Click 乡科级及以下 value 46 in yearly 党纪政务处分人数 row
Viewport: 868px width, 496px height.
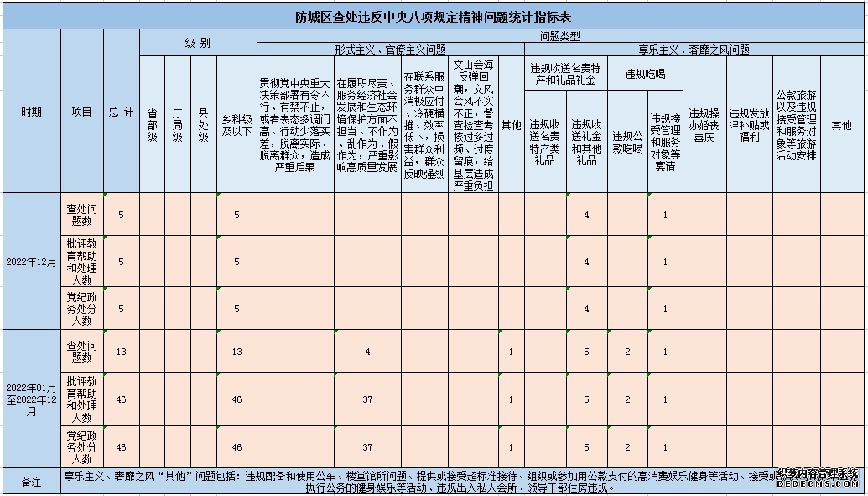(237, 446)
